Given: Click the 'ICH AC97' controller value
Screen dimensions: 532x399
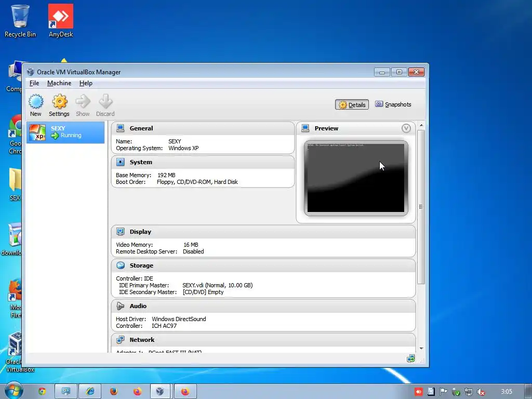Looking at the screenshot, I should pyautogui.click(x=164, y=326).
